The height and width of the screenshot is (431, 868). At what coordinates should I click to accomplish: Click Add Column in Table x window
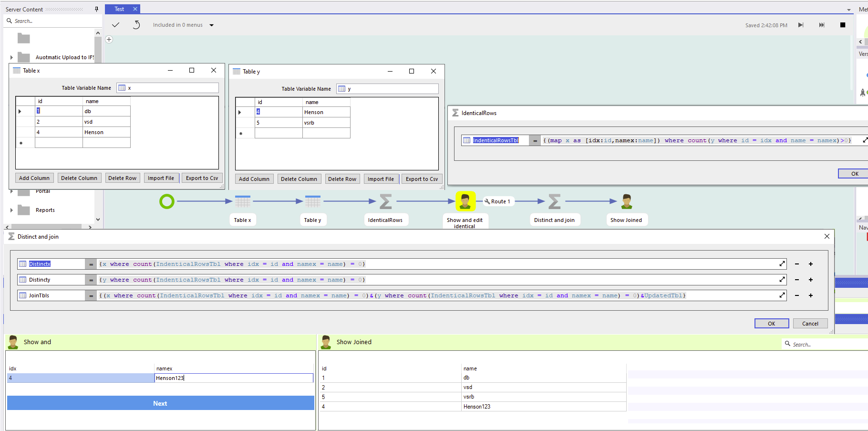tap(34, 178)
